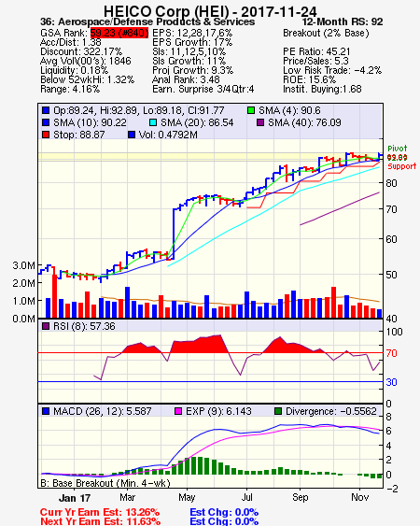The image size is (420, 526).
Task: Click the blue SMA (10) legend swatch
Action: (x=46, y=122)
